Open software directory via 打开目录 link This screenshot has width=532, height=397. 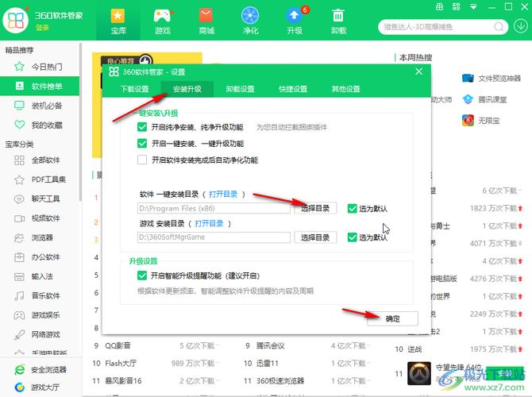[x=223, y=194]
